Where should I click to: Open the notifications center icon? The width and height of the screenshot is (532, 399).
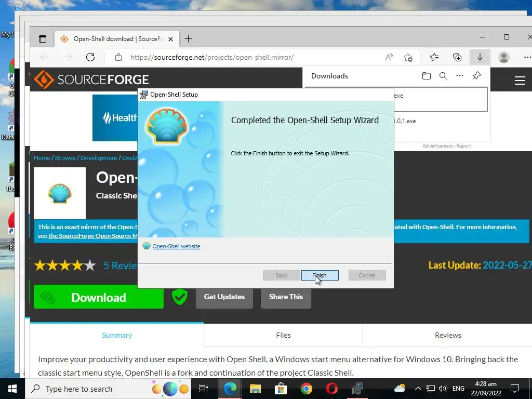pyautogui.click(x=515, y=389)
